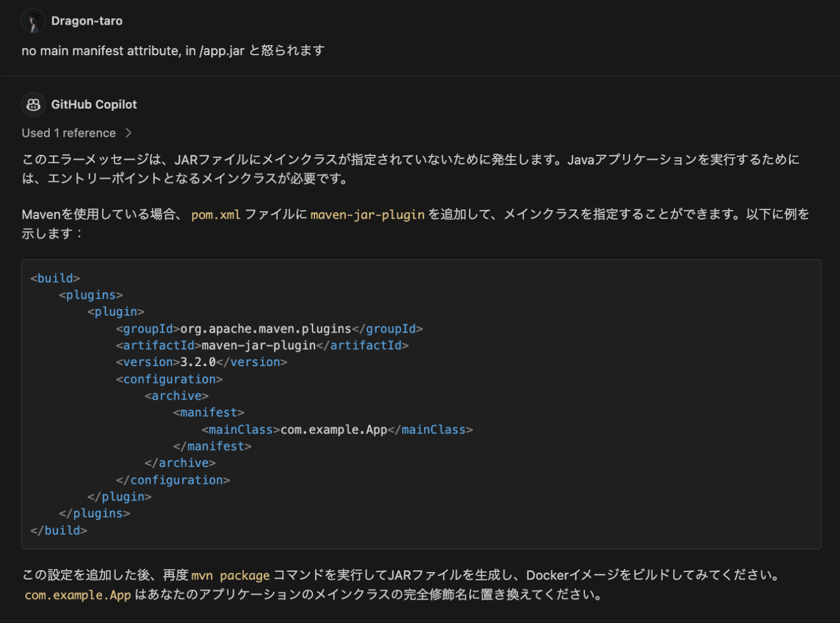The image size is (840, 623).
Task: Click the opening <archive> tag
Action: (176, 396)
